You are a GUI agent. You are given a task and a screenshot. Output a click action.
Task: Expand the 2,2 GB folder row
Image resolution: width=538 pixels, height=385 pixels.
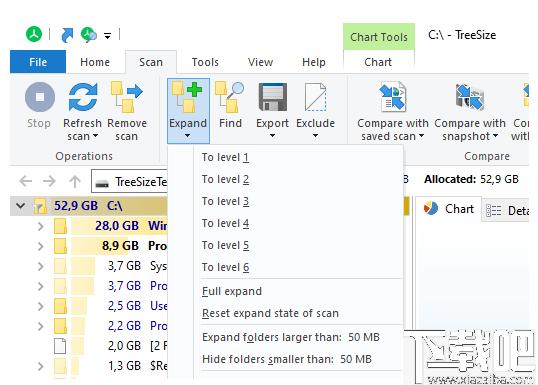[x=40, y=326]
